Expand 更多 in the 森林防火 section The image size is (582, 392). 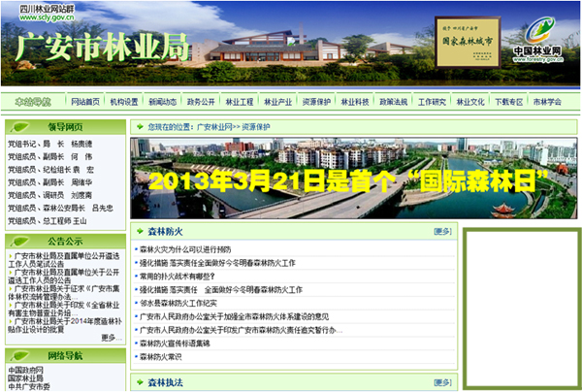442,232
